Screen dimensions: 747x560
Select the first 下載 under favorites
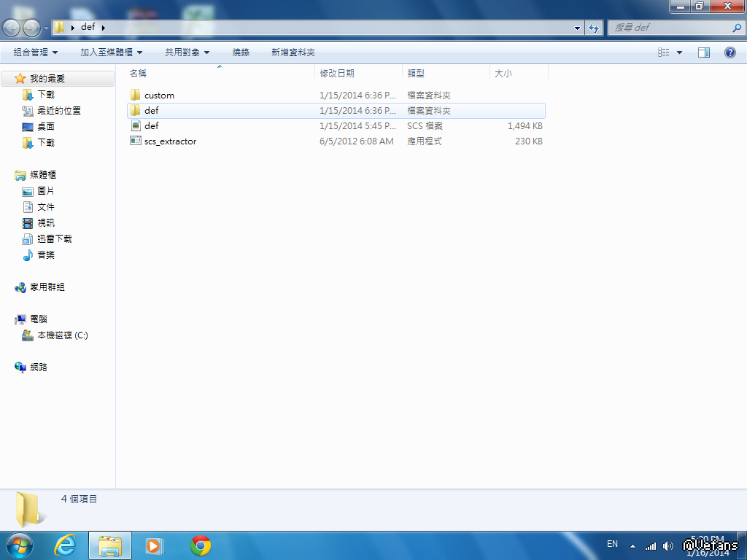[46, 94]
